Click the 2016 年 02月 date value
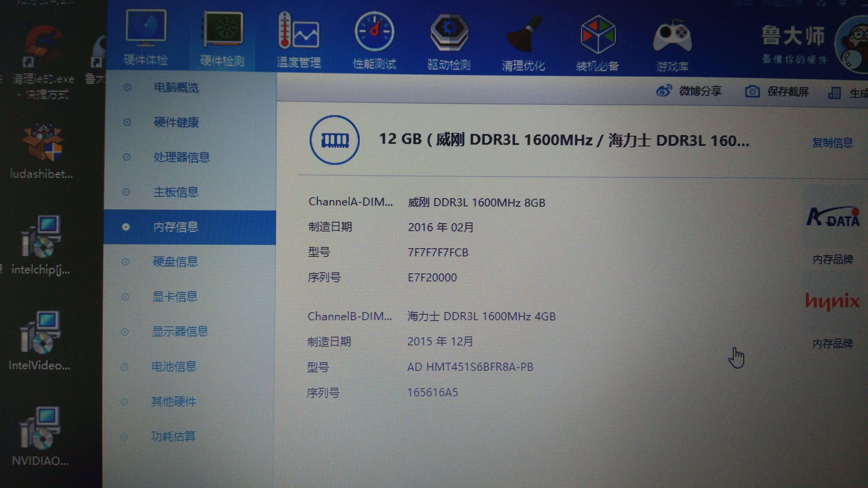The image size is (868, 488). (440, 227)
